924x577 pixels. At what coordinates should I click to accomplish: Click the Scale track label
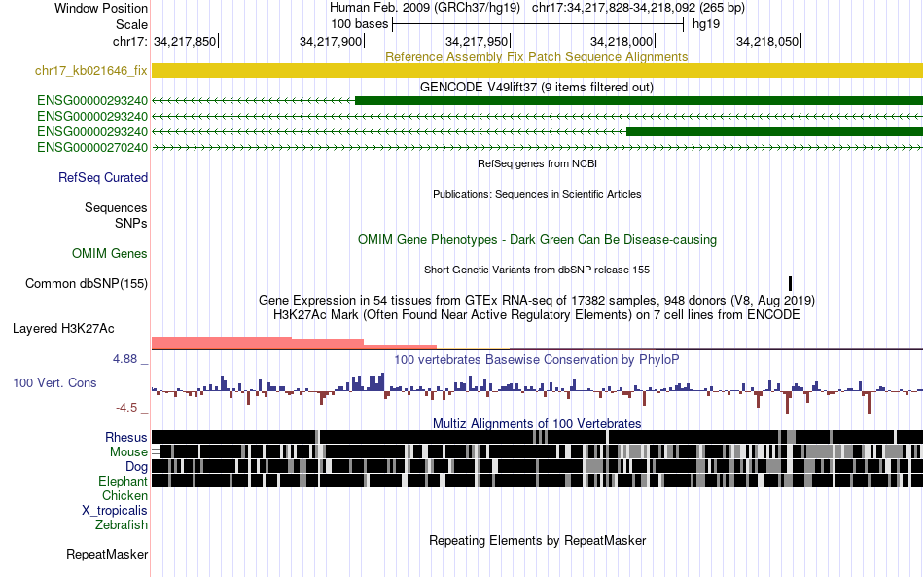tap(131, 24)
